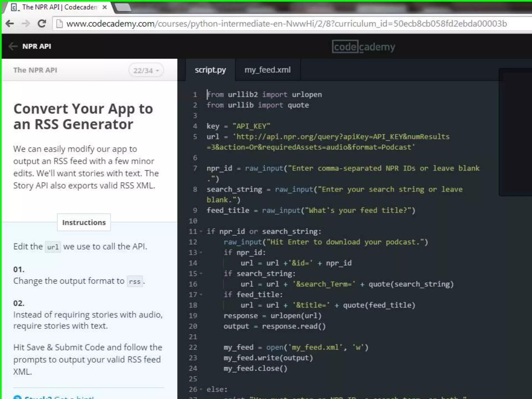The width and height of the screenshot is (532, 399).
Task: Go back via the NPR API arrow
Action: tap(13, 46)
